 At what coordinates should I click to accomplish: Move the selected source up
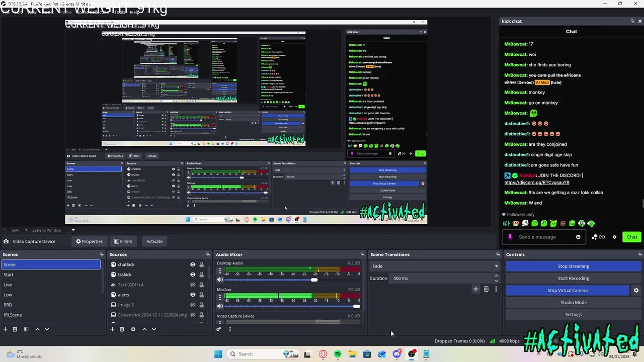144,329
